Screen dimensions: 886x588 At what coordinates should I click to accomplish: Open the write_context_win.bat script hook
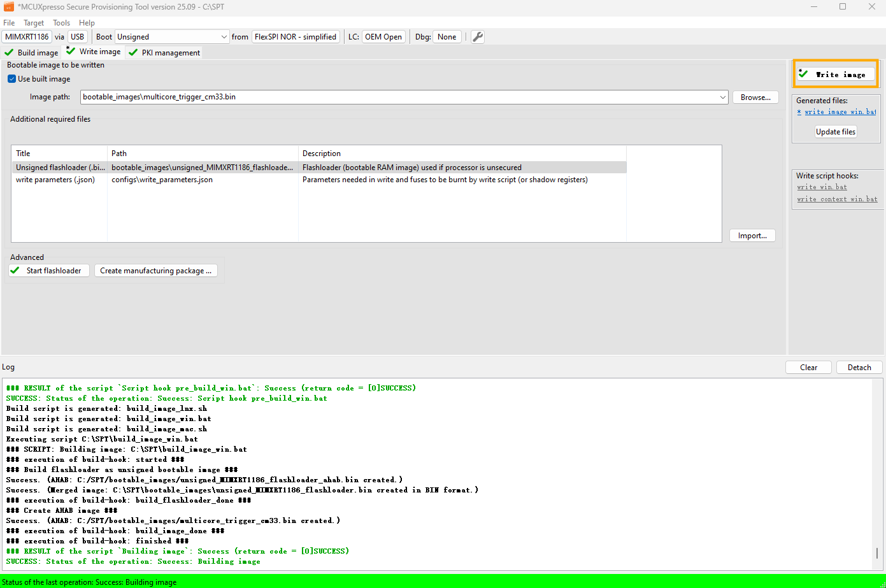click(x=837, y=199)
